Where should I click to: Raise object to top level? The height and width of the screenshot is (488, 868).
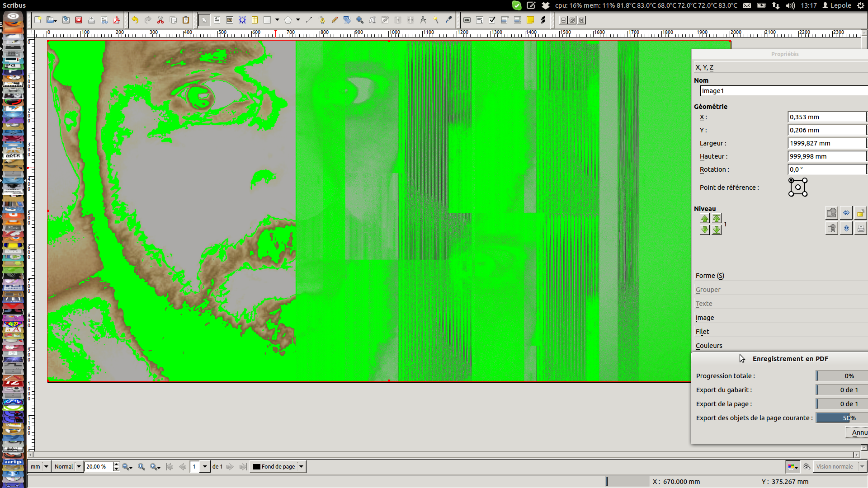(x=717, y=219)
